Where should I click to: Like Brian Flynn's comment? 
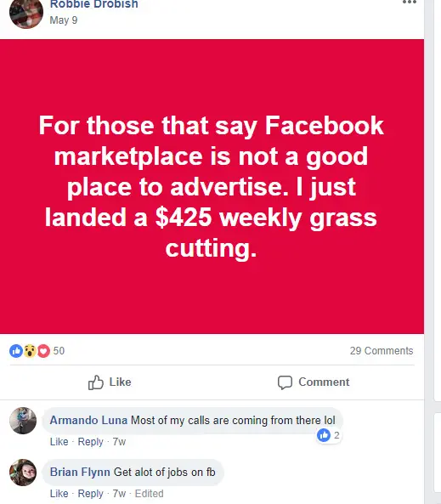(x=59, y=494)
